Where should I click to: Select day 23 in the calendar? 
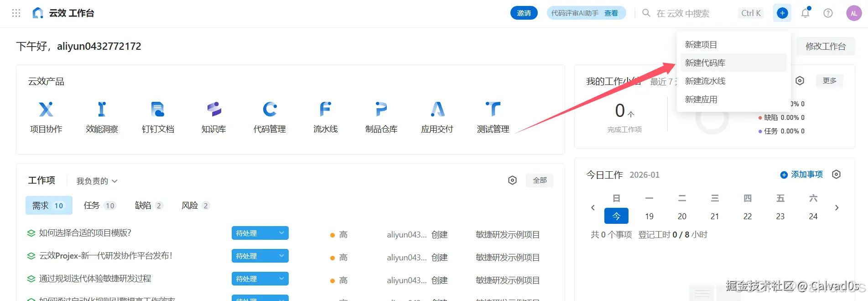780,217
